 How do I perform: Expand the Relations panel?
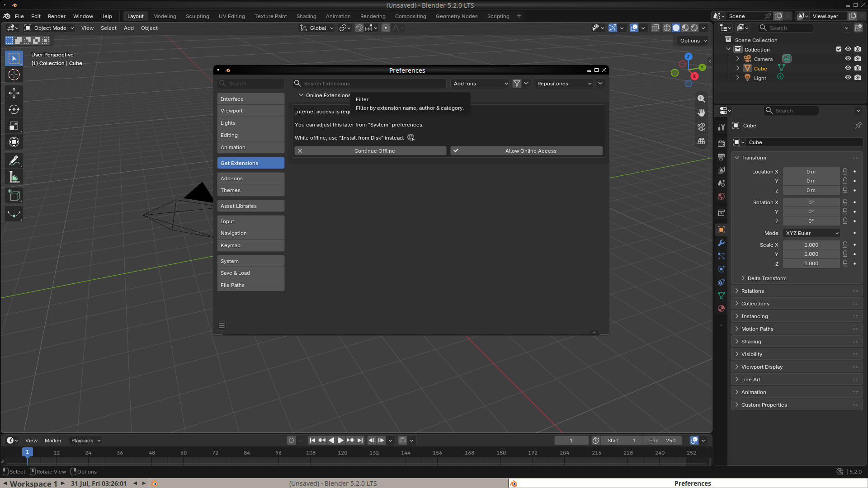797,291
